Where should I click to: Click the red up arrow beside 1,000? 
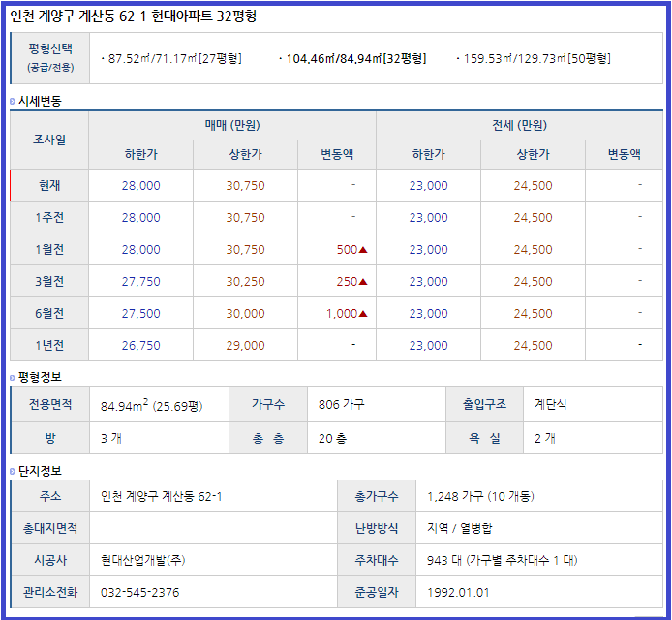click(363, 314)
